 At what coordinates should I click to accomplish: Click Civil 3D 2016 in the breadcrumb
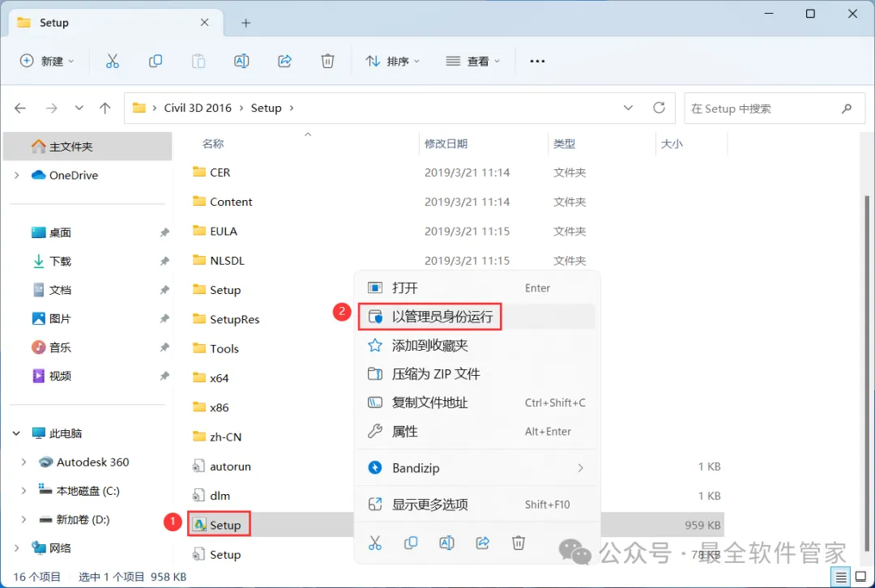(x=198, y=108)
